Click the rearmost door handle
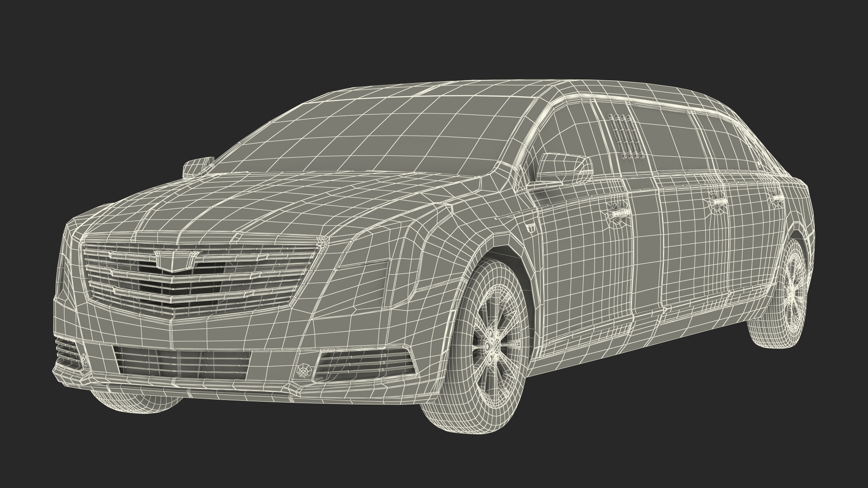Screen dimensions: 868x488 click(x=778, y=198)
